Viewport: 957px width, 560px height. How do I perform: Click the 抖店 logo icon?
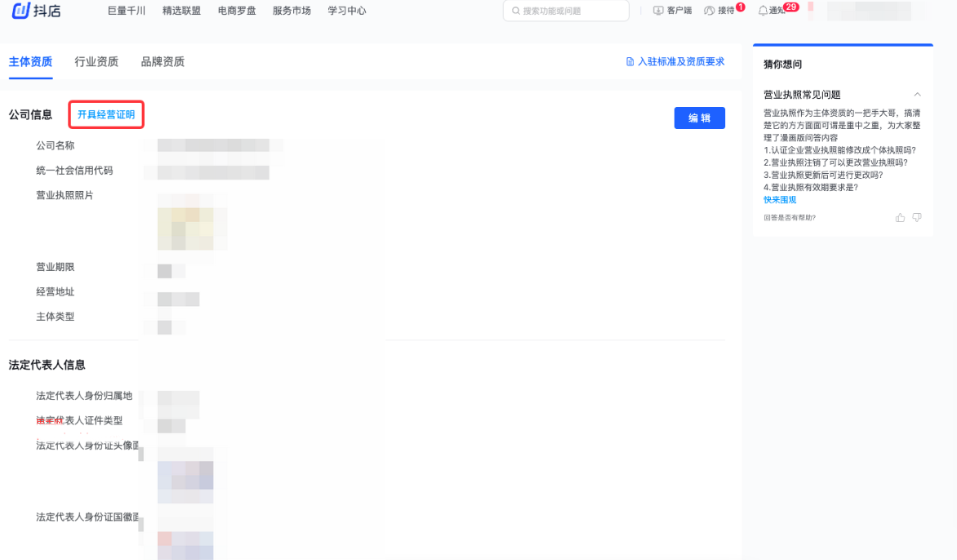click(21, 11)
